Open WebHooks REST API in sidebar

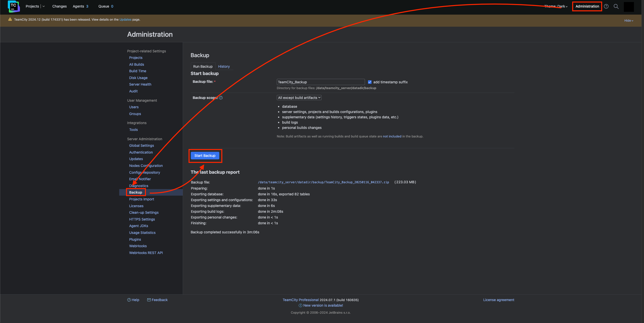pyautogui.click(x=146, y=253)
